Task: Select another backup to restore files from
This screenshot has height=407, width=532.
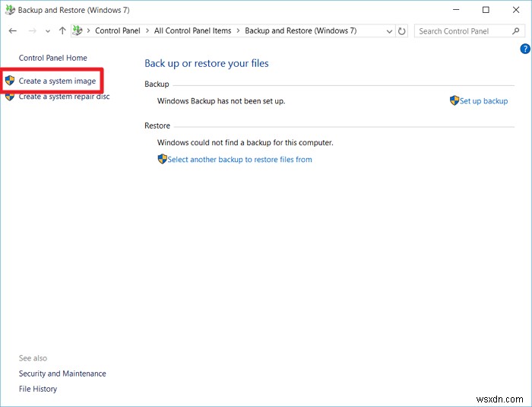Action: 240,160
